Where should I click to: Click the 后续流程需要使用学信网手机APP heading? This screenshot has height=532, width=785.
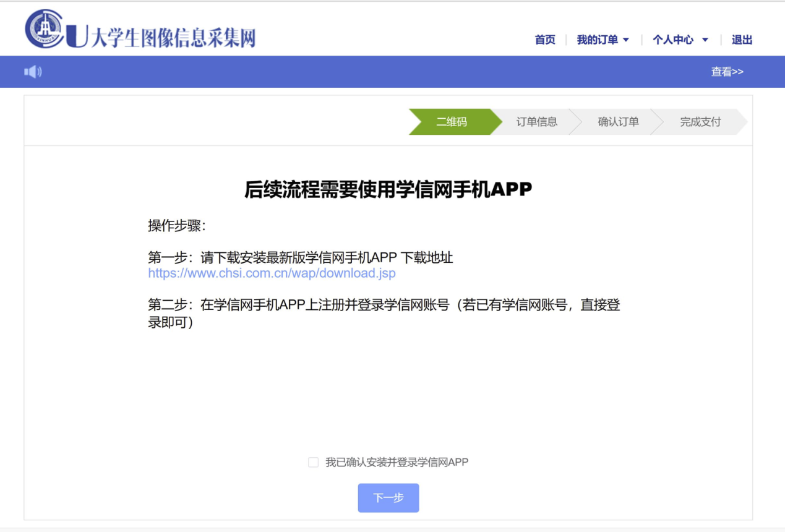(x=388, y=190)
